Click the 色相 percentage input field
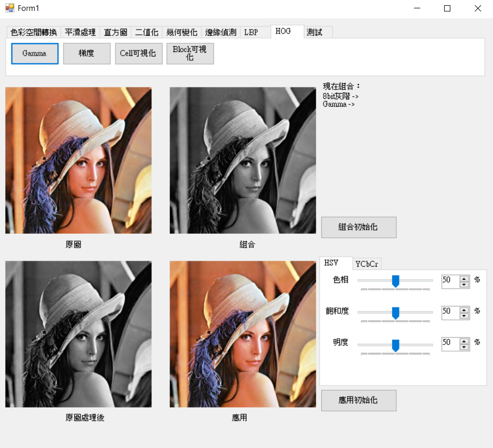This screenshot has height=448, width=493. click(450, 281)
